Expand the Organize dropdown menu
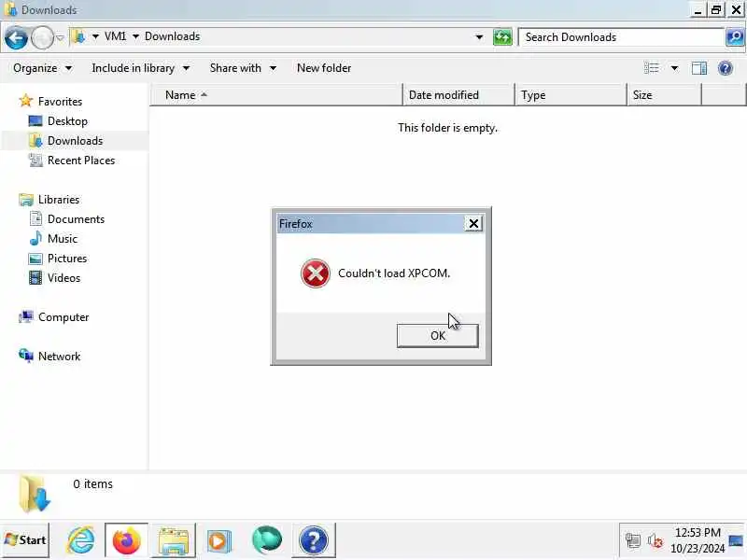 point(42,68)
